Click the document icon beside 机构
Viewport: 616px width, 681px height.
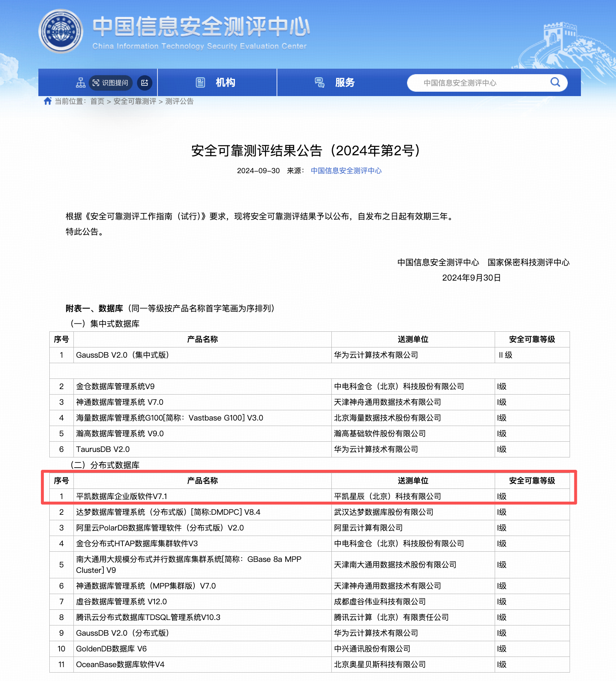(x=201, y=83)
